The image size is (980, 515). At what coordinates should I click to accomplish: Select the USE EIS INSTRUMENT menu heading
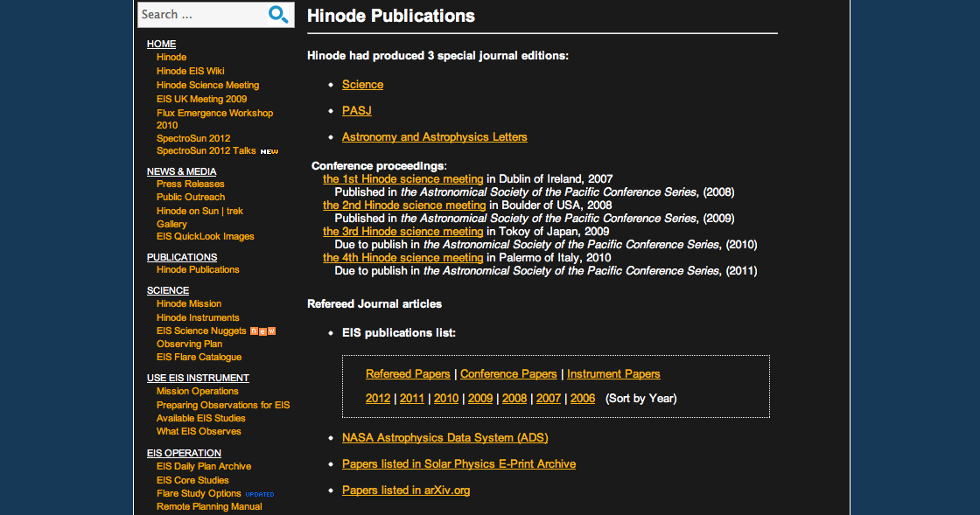198,378
